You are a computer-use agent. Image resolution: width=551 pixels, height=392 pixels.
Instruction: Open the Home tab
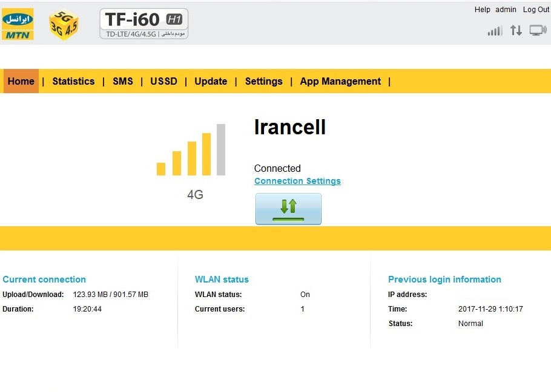(21, 82)
